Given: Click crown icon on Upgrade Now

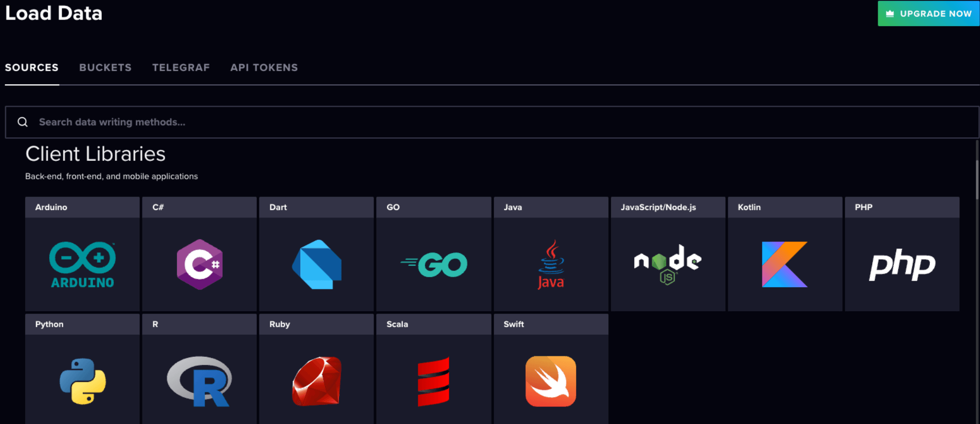Looking at the screenshot, I should (890, 14).
